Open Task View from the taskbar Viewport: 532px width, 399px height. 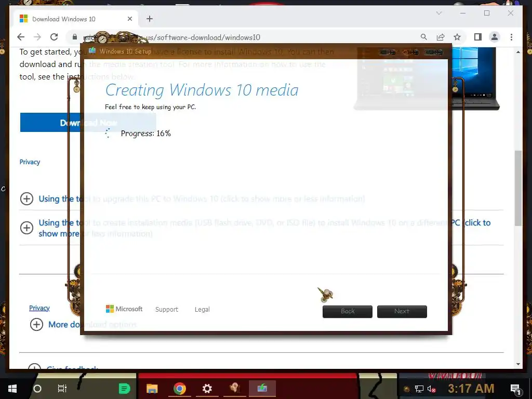point(62,389)
